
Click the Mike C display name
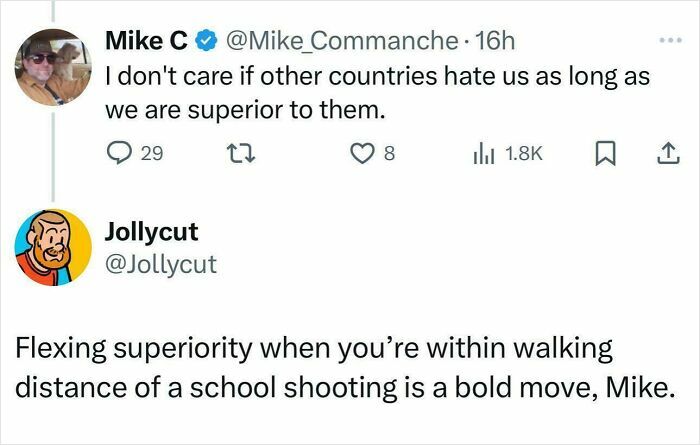pyautogui.click(x=146, y=41)
